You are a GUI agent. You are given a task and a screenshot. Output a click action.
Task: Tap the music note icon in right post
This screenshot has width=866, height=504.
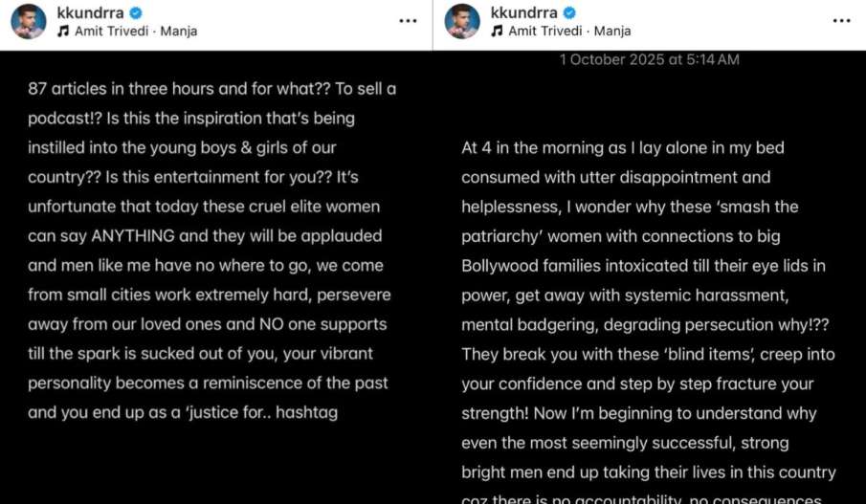497,32
